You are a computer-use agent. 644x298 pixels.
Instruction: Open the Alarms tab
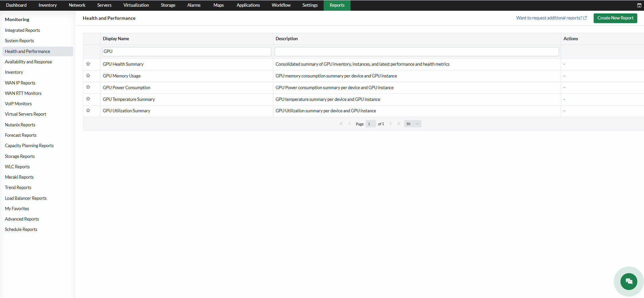click(194, 5)
